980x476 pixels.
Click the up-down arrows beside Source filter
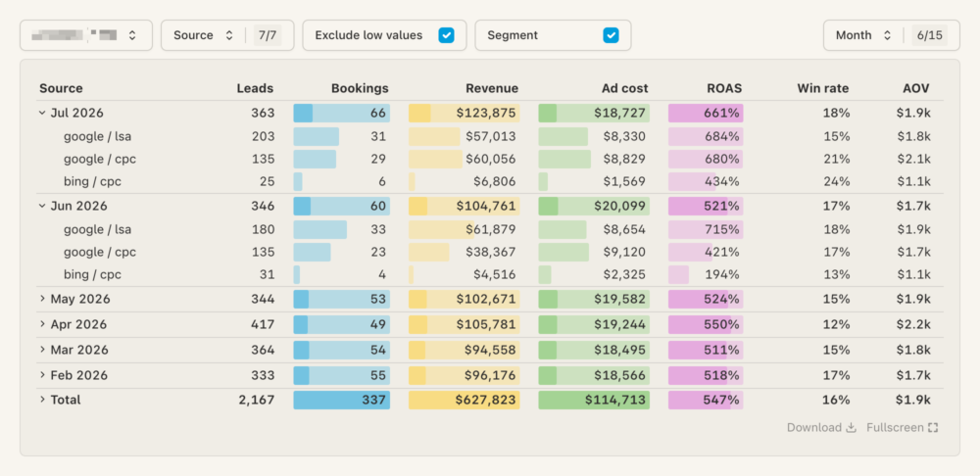click(x=229, y=35)
